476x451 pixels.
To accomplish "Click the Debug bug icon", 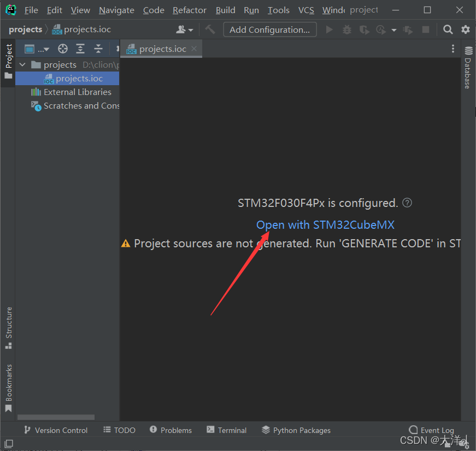I will (x=347, y=29).
